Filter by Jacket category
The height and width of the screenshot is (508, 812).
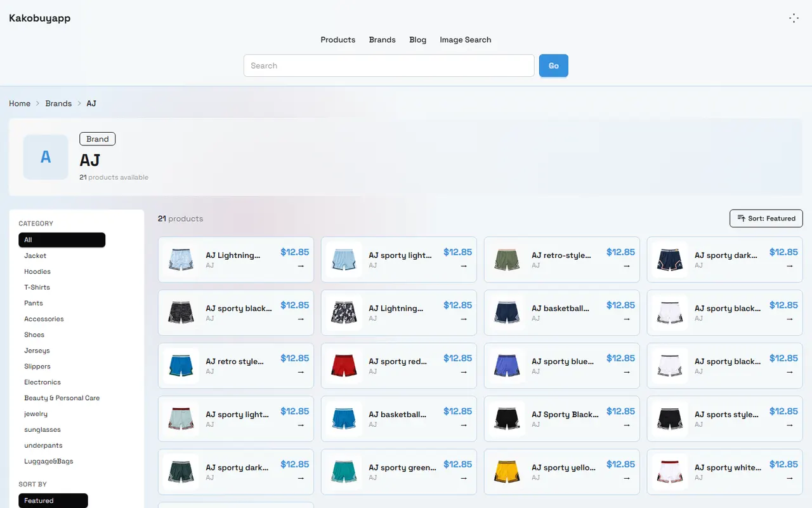tap(36, 256)
